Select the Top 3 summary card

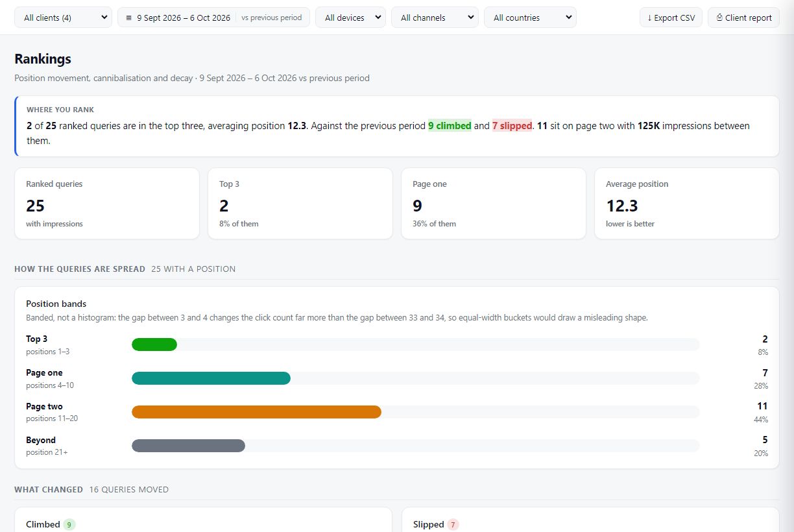[300, 204]
